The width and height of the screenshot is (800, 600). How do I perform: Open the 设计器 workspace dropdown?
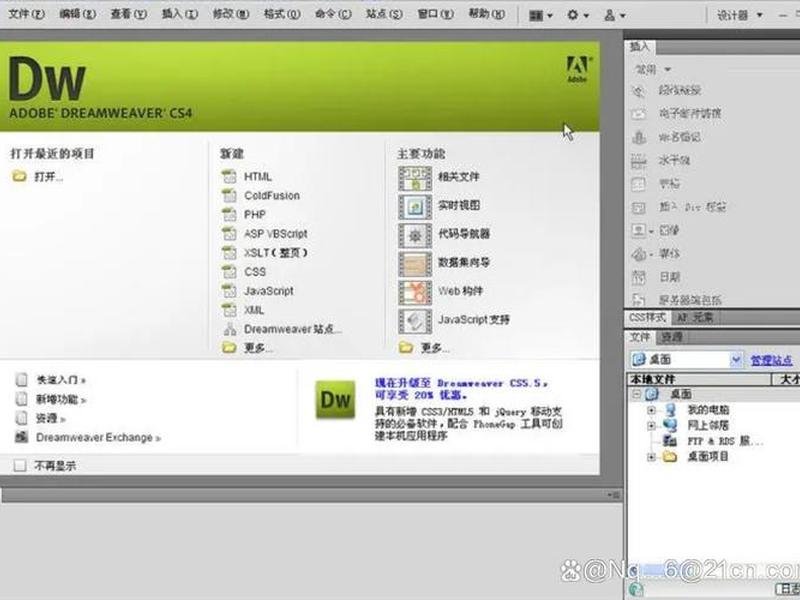739,15
